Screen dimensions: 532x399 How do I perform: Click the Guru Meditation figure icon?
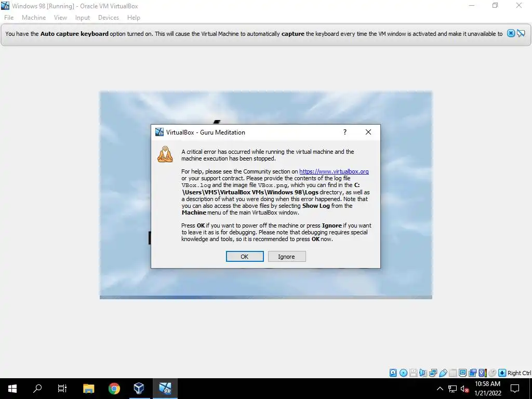pyautogui.click(x=165, y=154)
